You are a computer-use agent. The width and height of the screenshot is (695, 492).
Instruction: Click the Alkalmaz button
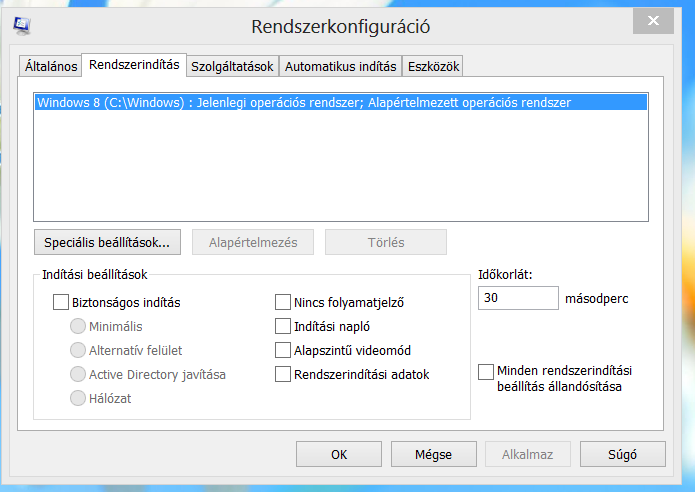[527, 454]
